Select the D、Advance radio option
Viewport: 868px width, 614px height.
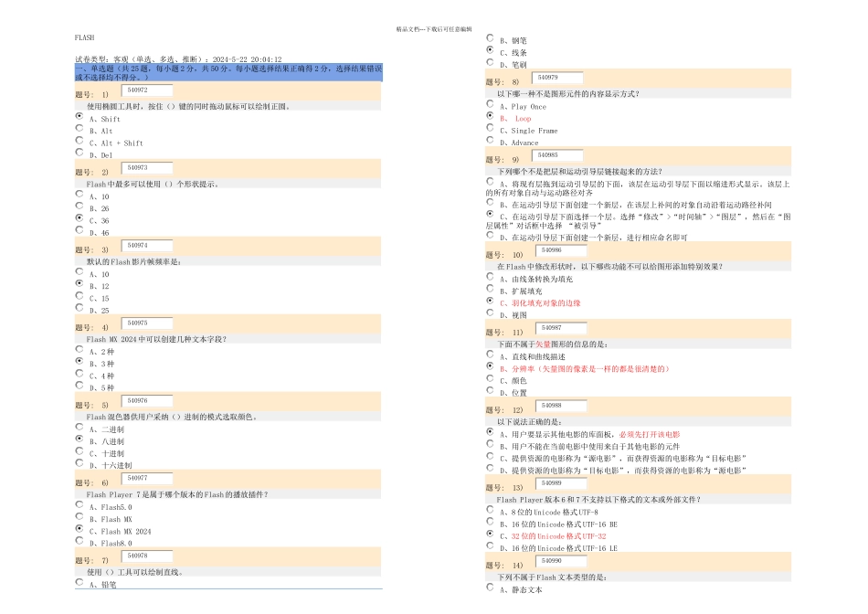point(490,140)
